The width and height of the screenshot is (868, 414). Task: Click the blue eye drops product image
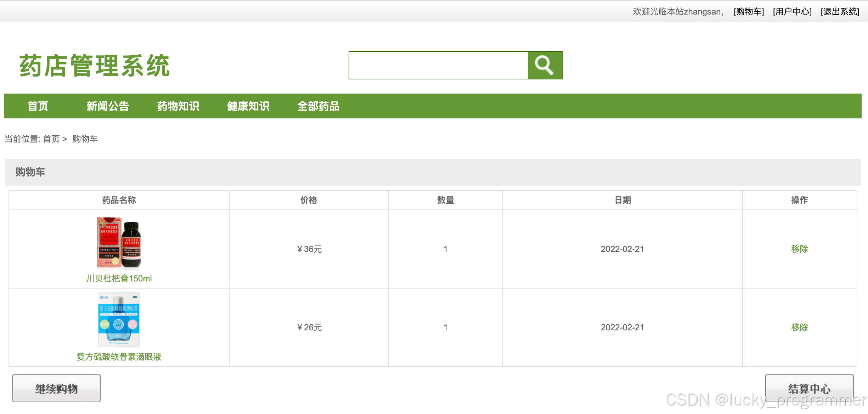click(x=119, y=319)
